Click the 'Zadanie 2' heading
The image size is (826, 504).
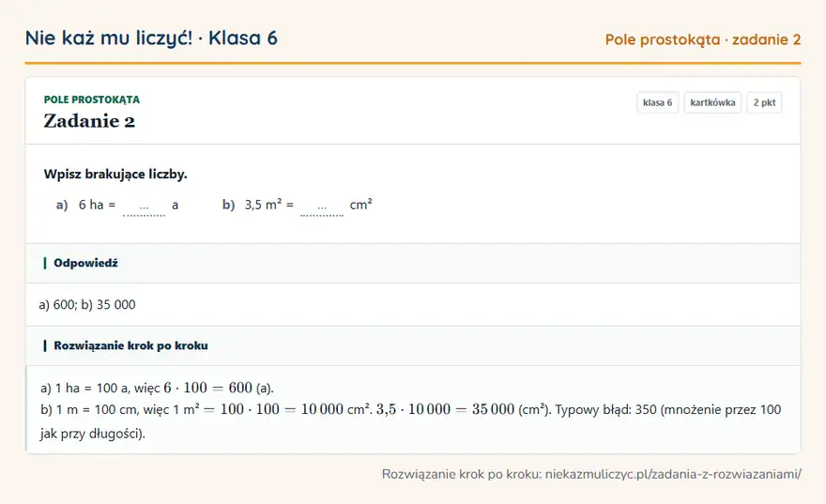coord(89,121)
